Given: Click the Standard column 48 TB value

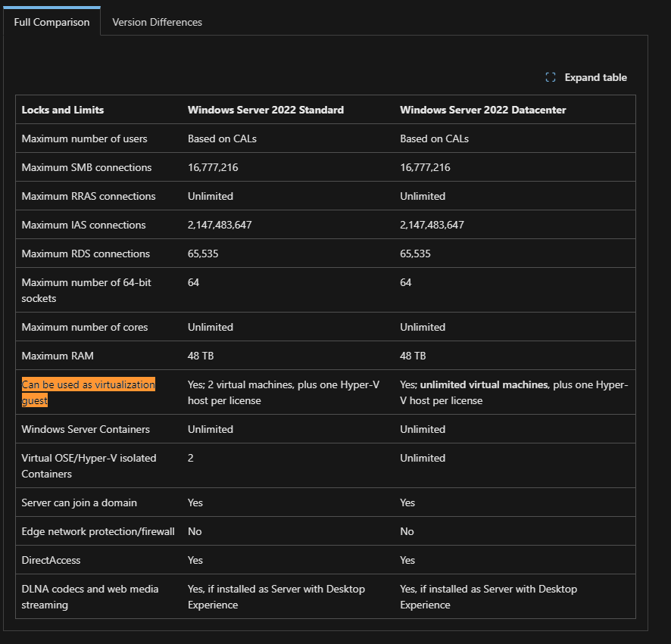Looking at the screenshot, I should pyautogui.click(x=200, y=356).
